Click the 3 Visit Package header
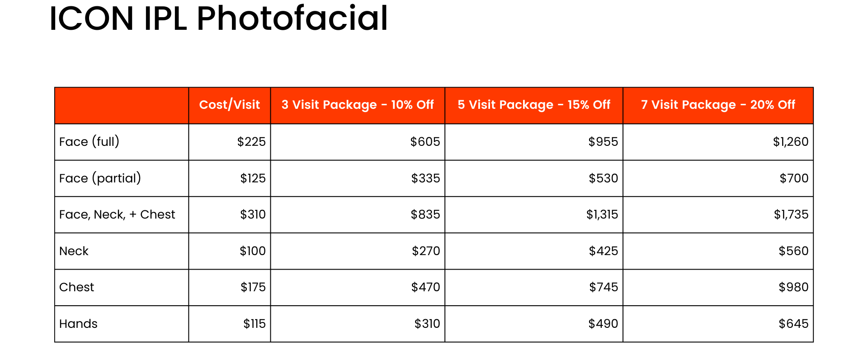Screen dimensions: 868x345 [358, 105]
